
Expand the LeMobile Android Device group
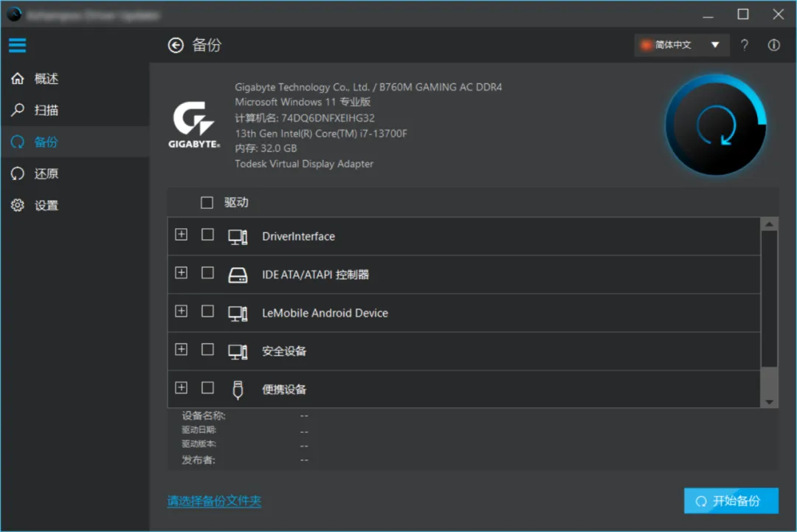(182, 311)
